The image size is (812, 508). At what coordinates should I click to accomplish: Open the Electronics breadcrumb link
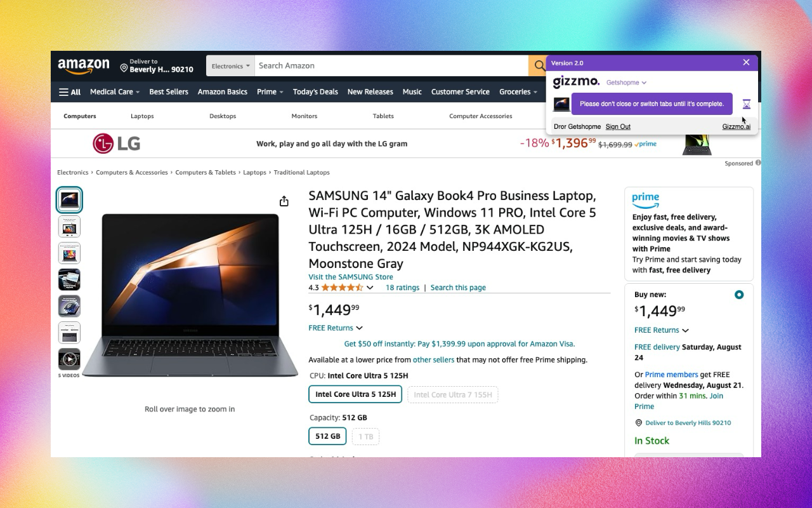(73, 173)
